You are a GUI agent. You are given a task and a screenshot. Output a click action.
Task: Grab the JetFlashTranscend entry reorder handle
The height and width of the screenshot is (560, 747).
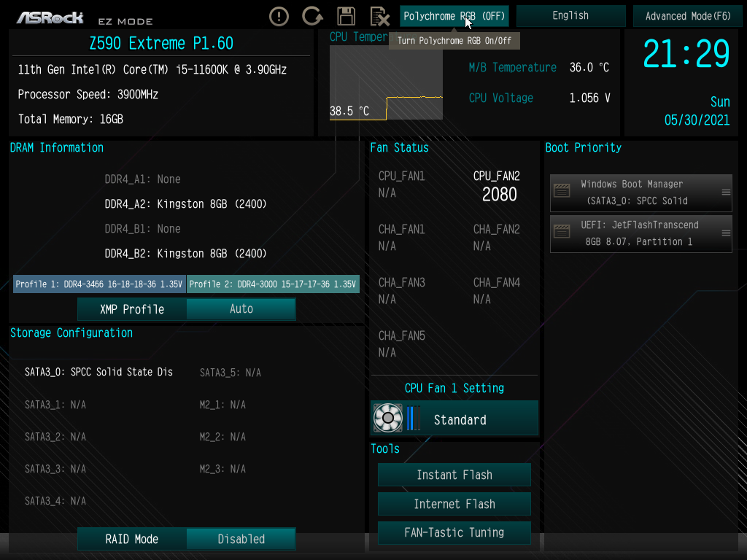(x=726, y=233)
